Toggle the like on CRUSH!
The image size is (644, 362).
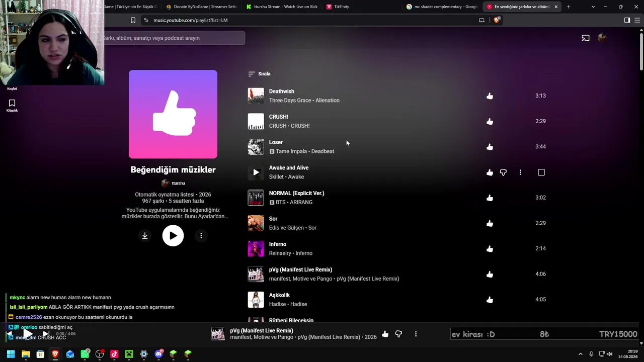(x=490, y=122)
